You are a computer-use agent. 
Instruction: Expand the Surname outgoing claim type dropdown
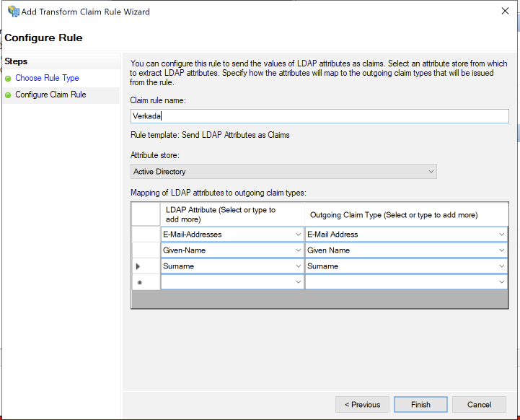click(x=501, y=266)
